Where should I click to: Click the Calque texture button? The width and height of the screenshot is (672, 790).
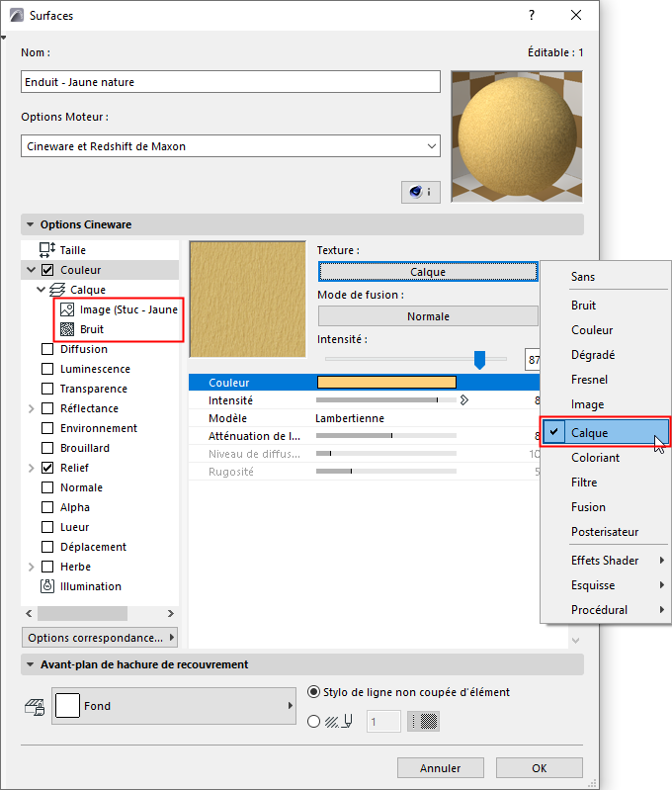point(428,272)
